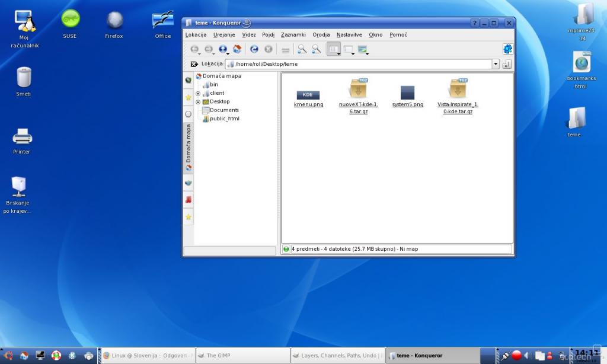Open the Lokacija menu
Image resolution: width=607 pixels, height=364 pixels.
click(x=196, y=35)
